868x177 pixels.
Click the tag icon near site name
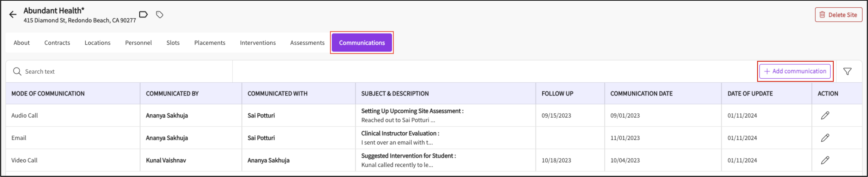pos(160,15)
